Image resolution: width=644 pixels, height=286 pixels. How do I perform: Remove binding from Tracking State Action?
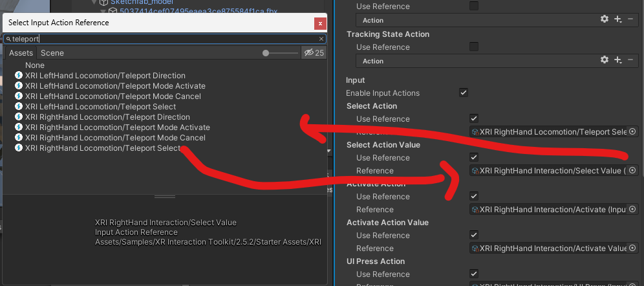pos(630,60)
